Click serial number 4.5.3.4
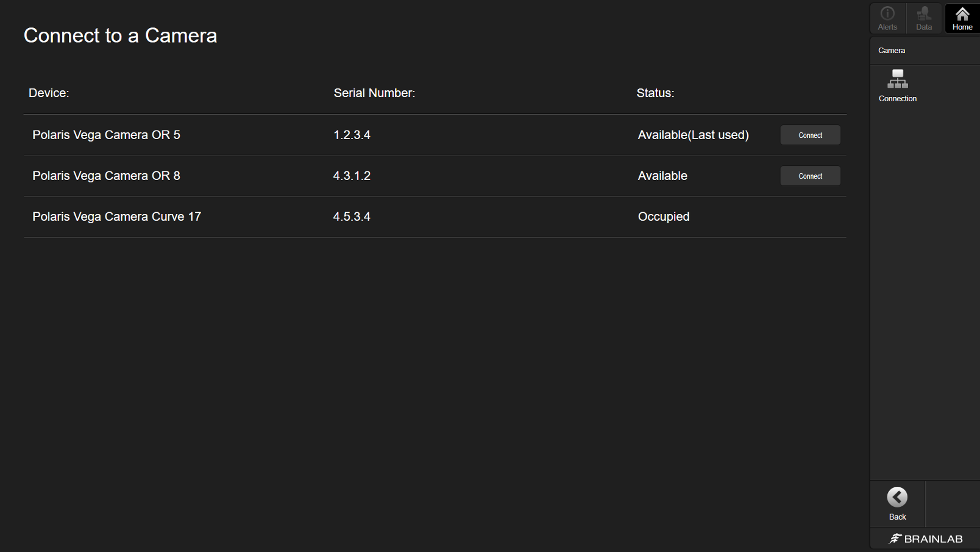 tap(352, 217)
